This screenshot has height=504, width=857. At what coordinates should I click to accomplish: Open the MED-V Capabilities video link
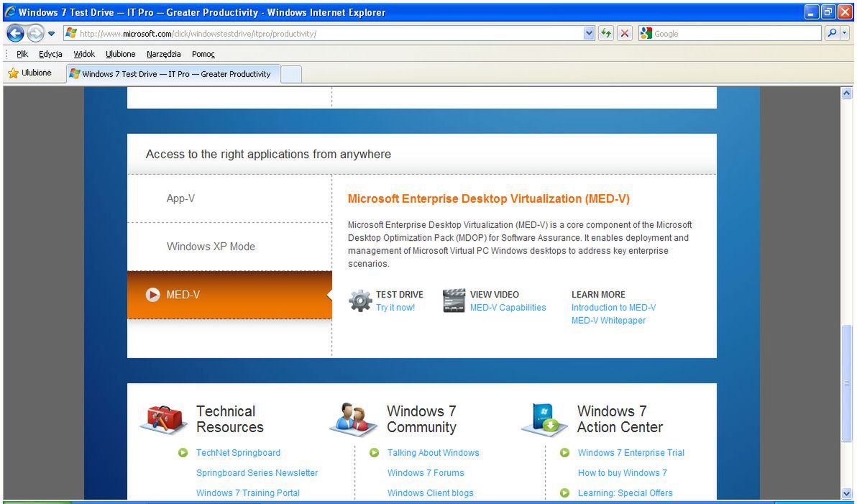(508, 308)
